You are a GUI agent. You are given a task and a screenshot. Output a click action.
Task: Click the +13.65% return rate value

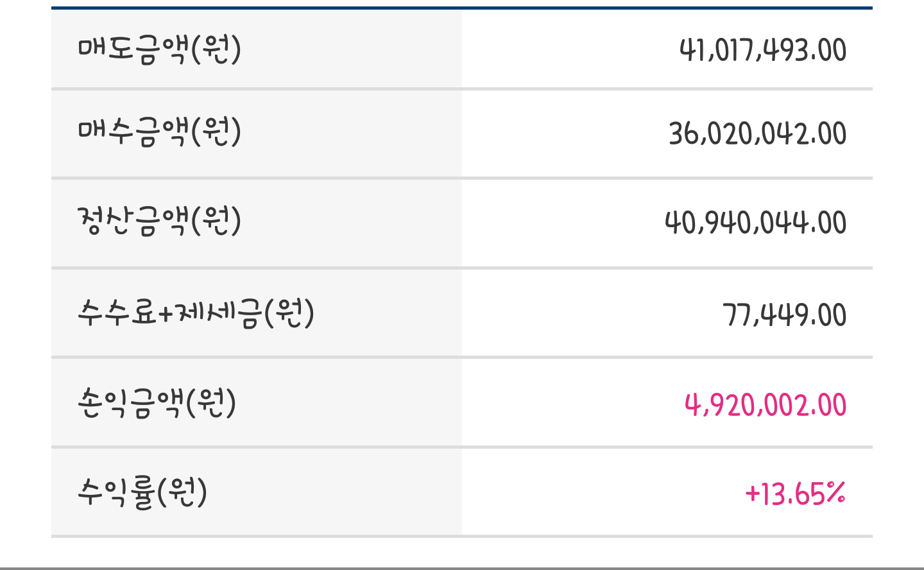(796, 494)
